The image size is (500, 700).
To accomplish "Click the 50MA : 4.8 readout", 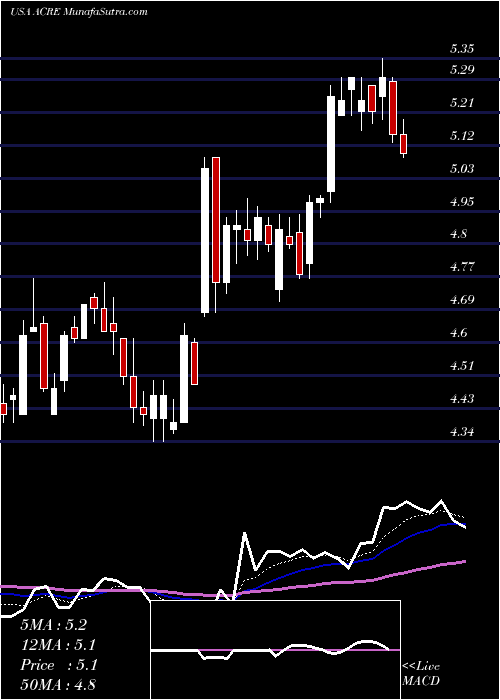I will 58,685.
